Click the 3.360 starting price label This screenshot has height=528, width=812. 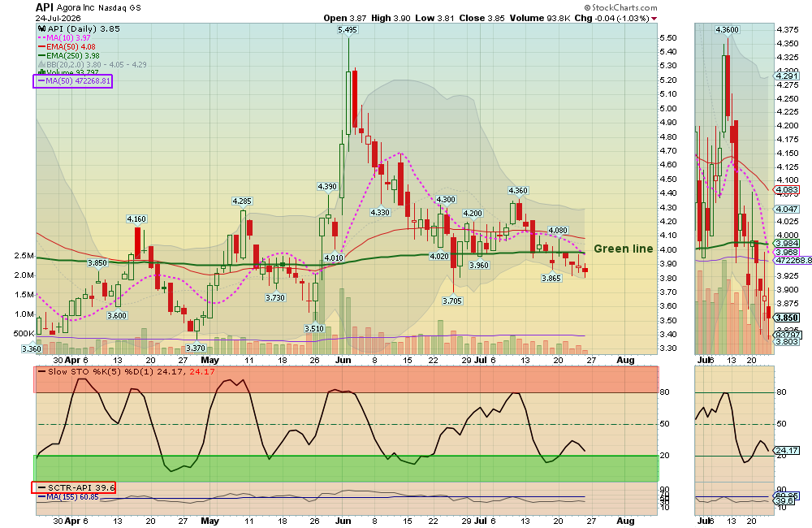[x=31, y=348]
